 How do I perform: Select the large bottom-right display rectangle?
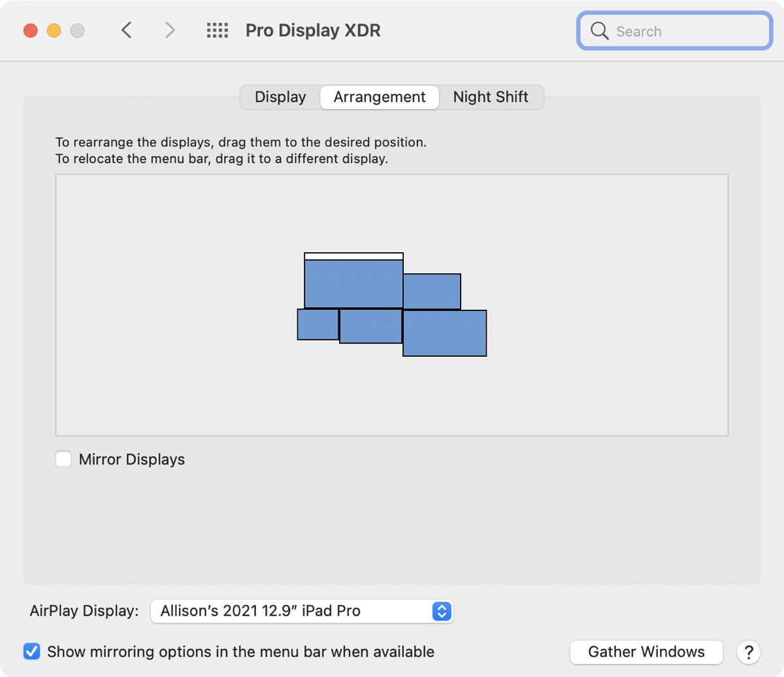[x=444, y=333]
